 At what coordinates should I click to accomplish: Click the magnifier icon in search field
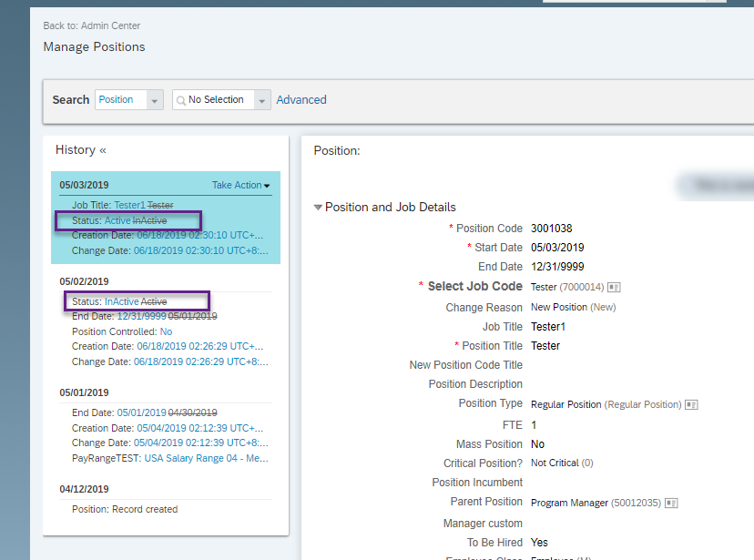point(181,100)
